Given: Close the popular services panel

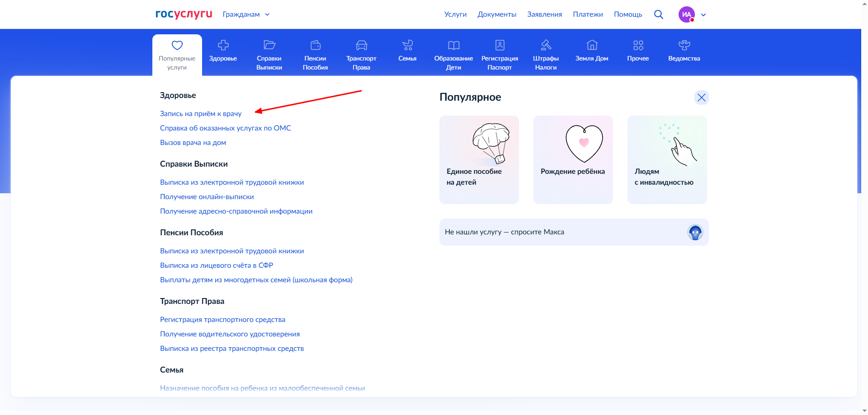Looking at the screenshot, I should pos(701,98).
